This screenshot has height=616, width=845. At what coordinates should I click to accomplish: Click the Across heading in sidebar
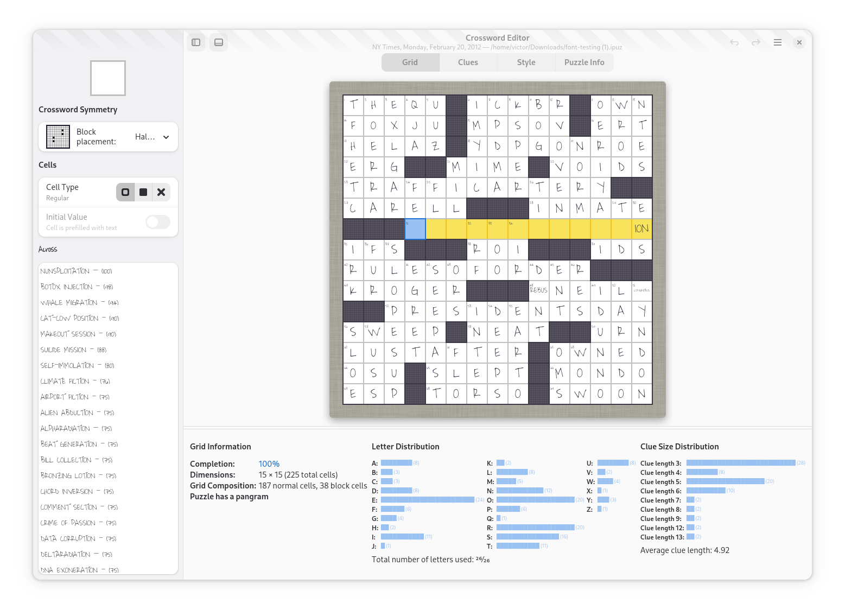(x=48, y=249)
